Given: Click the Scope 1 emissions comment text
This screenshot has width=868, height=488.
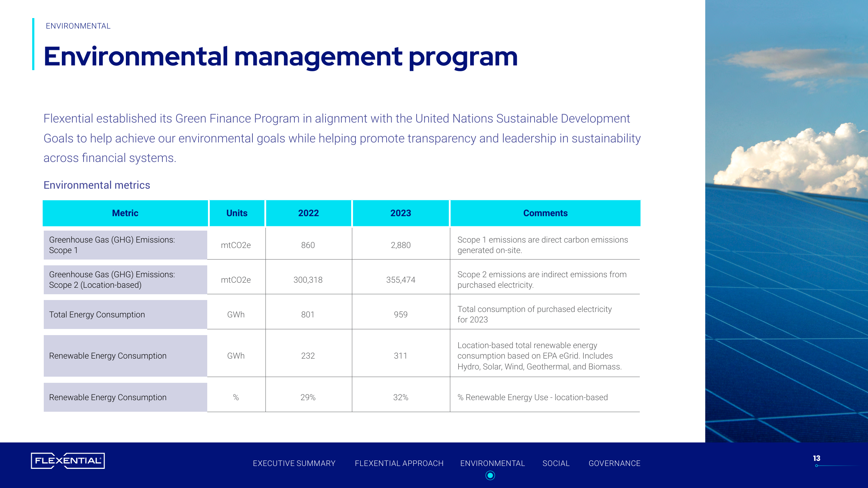Looking at the screenshot, I should click(x=542, y=245).
